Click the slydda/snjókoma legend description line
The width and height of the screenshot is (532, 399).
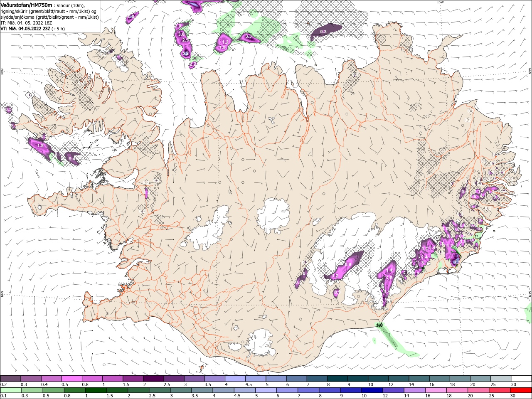(49, 17)
